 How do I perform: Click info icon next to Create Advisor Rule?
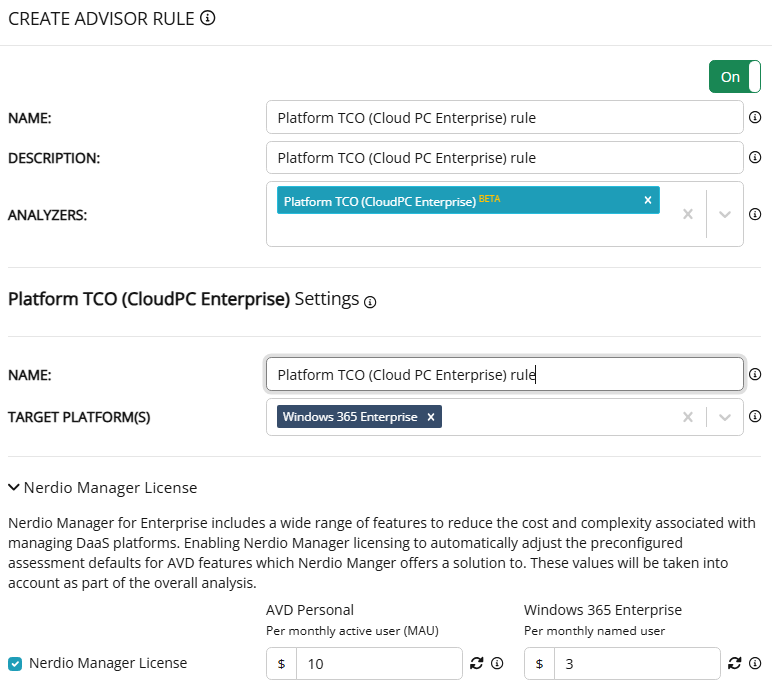[208, 18]
